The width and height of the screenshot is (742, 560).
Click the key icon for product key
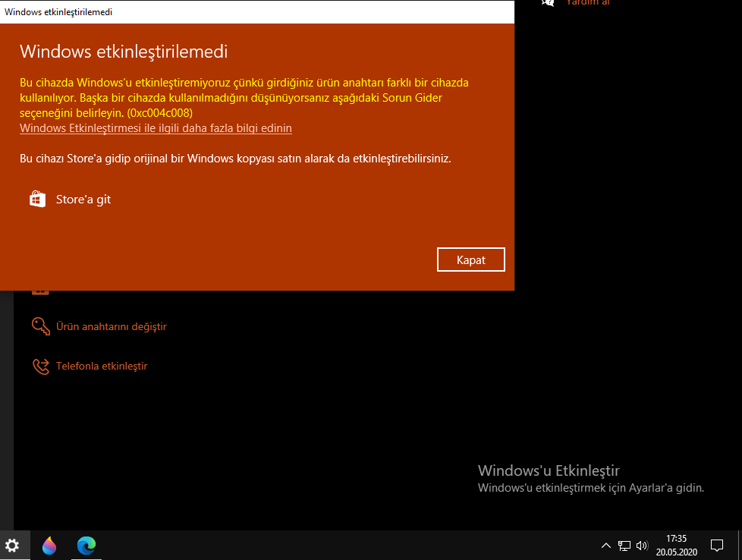point(41,326)
